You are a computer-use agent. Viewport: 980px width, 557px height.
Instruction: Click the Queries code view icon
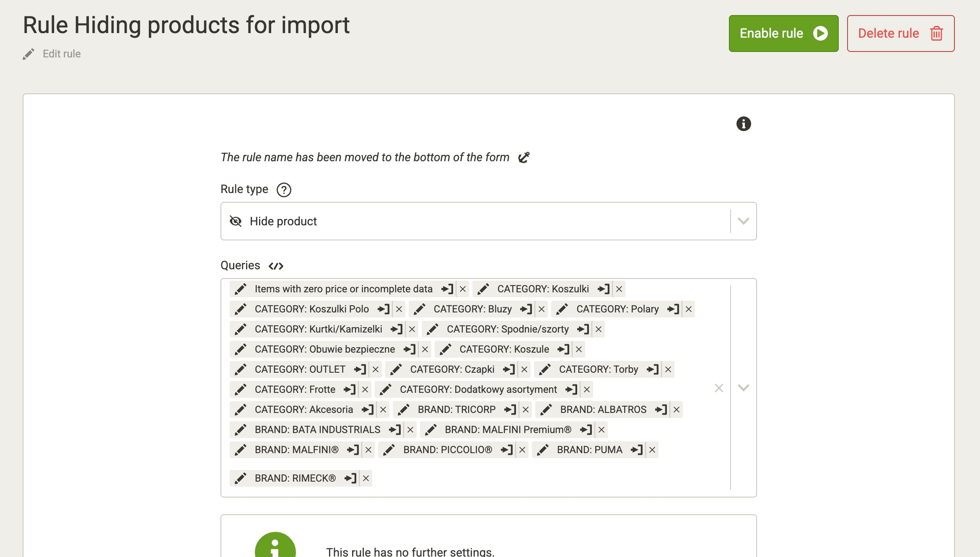point(276,266)
